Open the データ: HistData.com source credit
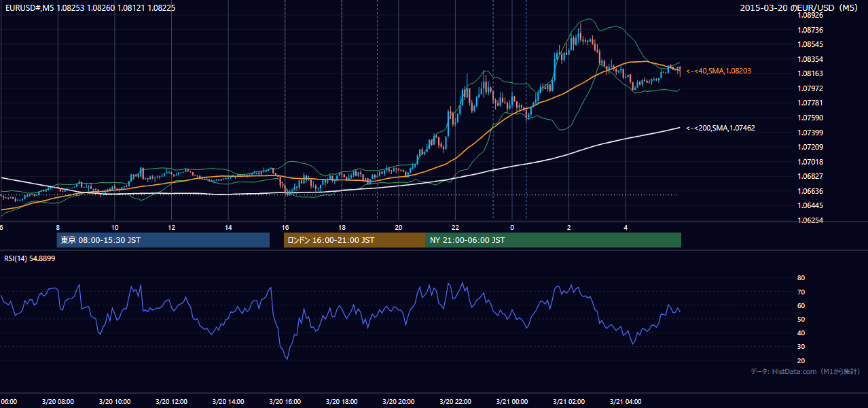Image resolution: width=868 pixels, height=408 pixels. click(x=806, y=371)
